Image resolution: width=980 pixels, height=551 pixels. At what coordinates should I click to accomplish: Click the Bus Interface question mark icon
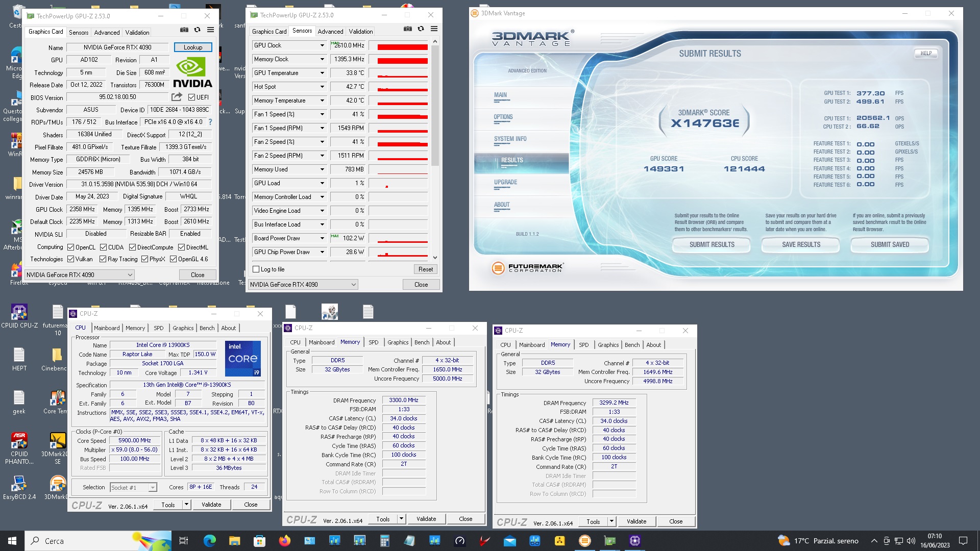tap(210, 122)
